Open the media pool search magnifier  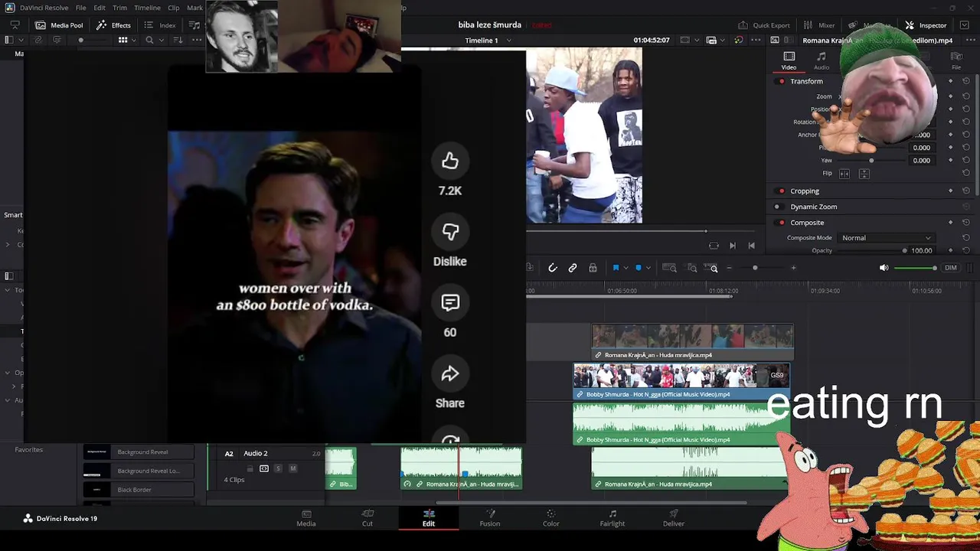coord(149,40)
